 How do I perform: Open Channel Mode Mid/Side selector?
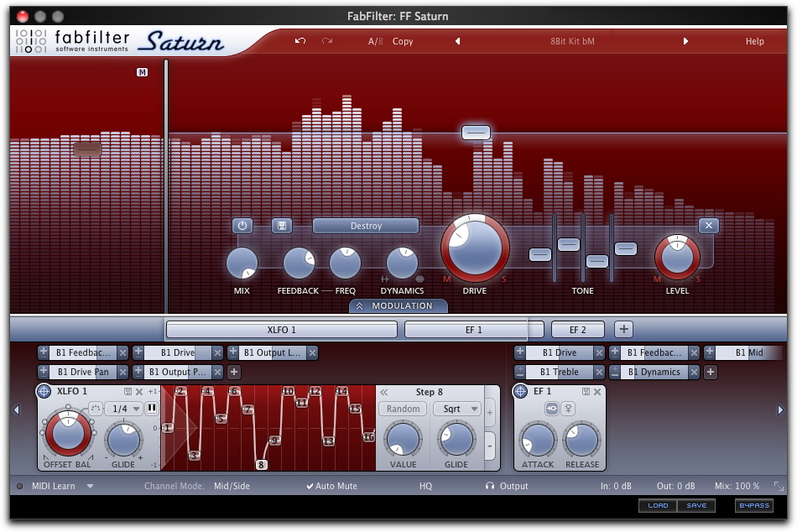click(232, 486)
